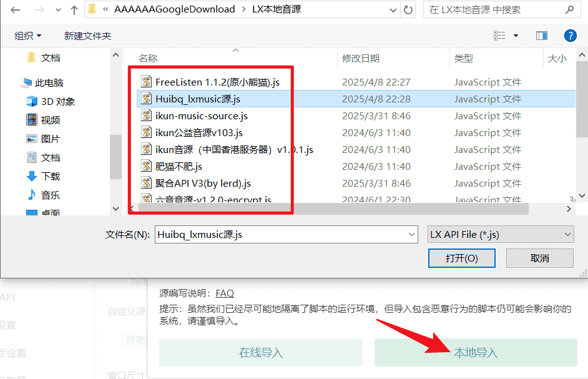Select 肥猫不肥.js file
The height and width of the screenshot is (379, 588).
click(179, 167)
